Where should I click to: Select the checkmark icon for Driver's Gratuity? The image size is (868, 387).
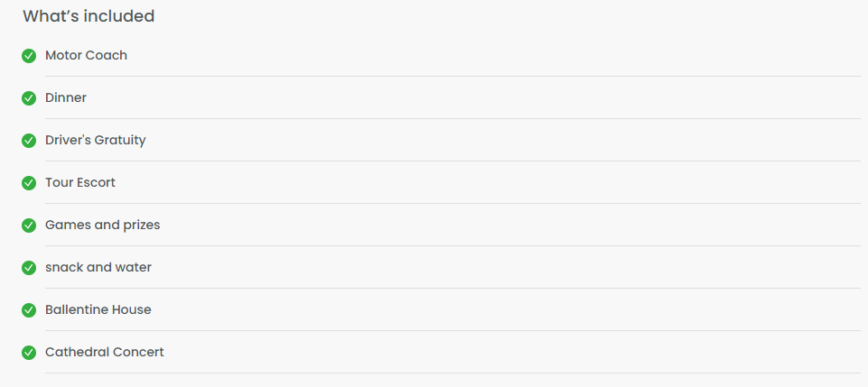29,141
